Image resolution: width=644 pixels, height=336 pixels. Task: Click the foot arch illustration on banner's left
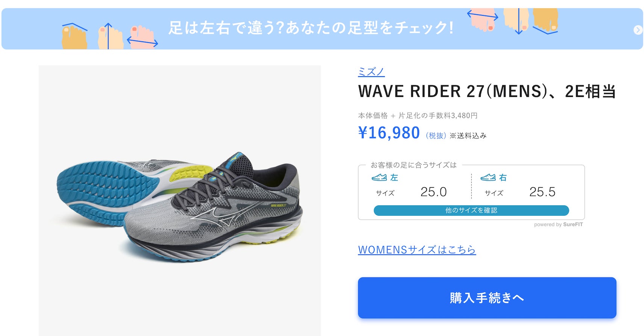74,36
